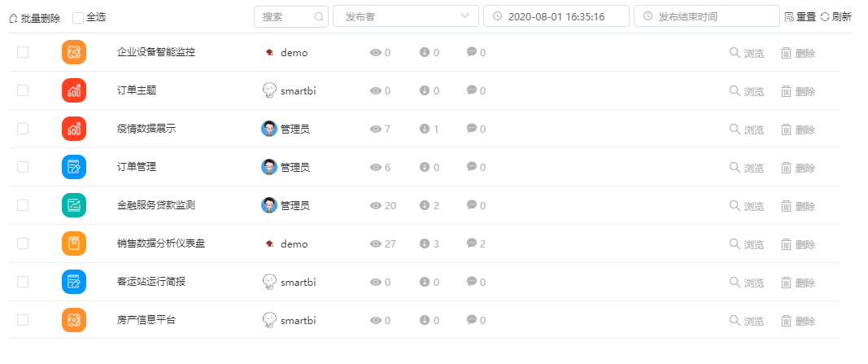Screen dimensions: 868x364
Task: Click into the 搜索 search field
Action: tap(291, 16)
